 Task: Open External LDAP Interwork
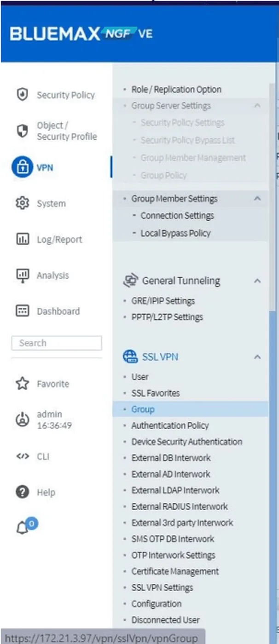coord(175,490)
